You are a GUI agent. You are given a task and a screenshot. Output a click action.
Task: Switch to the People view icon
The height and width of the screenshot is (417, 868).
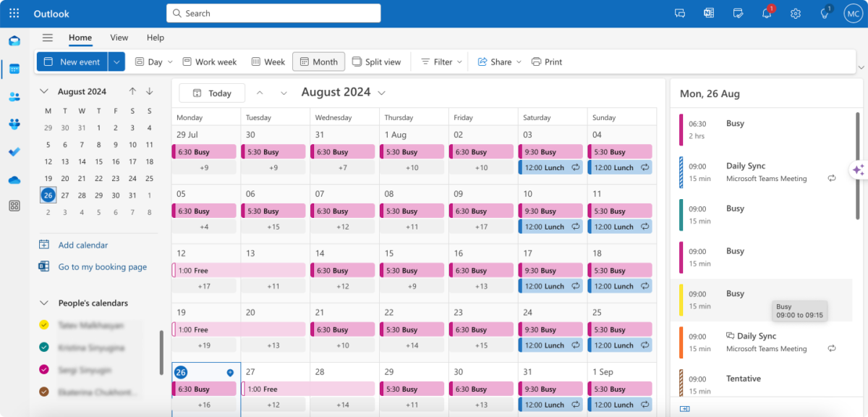14,96
